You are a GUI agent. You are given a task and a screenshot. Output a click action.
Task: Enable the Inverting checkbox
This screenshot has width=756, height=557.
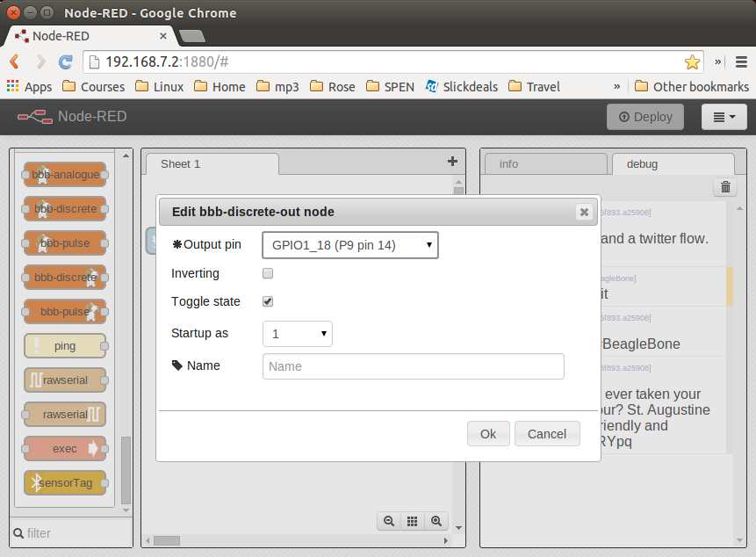(268, 273)
